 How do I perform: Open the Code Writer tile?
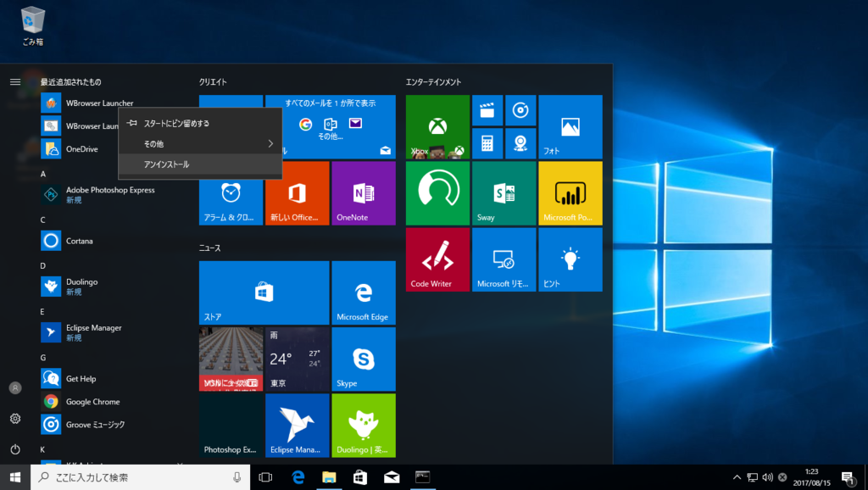point(437,259)
